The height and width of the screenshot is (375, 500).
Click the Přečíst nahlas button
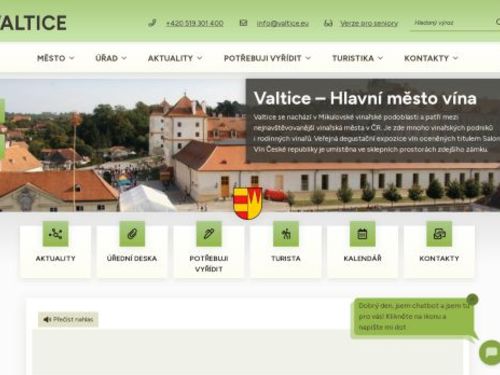click(68, 319)
